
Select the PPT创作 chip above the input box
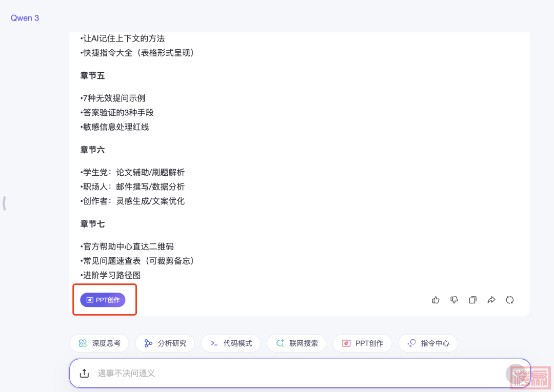[362, 343]
